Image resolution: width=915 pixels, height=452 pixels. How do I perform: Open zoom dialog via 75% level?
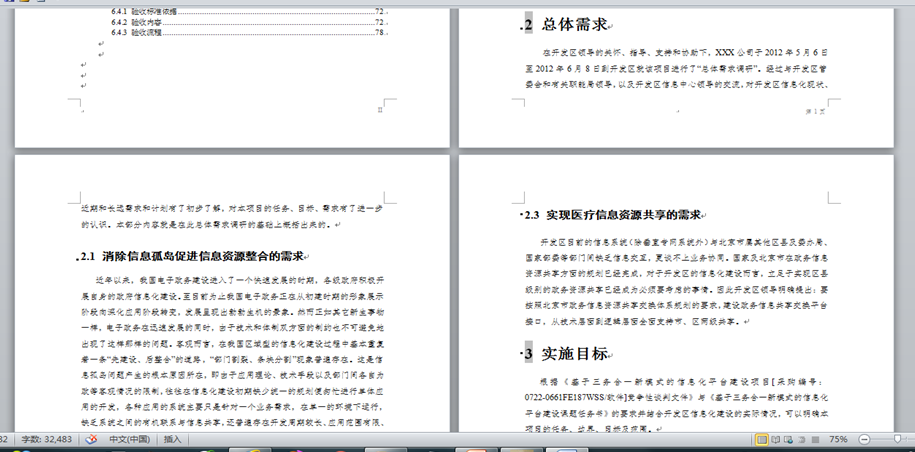(838, 439)
